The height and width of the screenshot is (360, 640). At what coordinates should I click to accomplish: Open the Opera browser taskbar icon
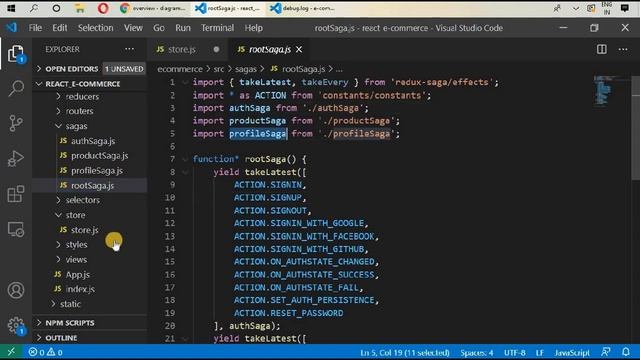(x=103, y=8)
